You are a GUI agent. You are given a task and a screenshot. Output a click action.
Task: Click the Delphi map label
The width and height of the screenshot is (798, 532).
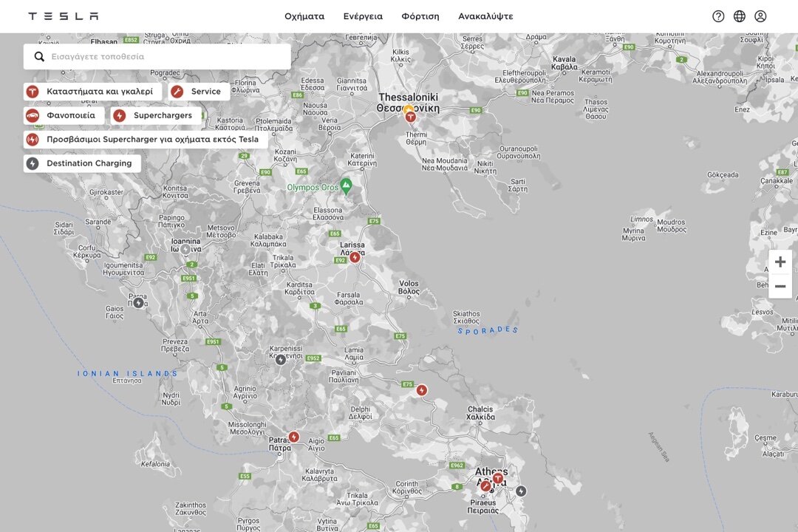click(361, 413)
